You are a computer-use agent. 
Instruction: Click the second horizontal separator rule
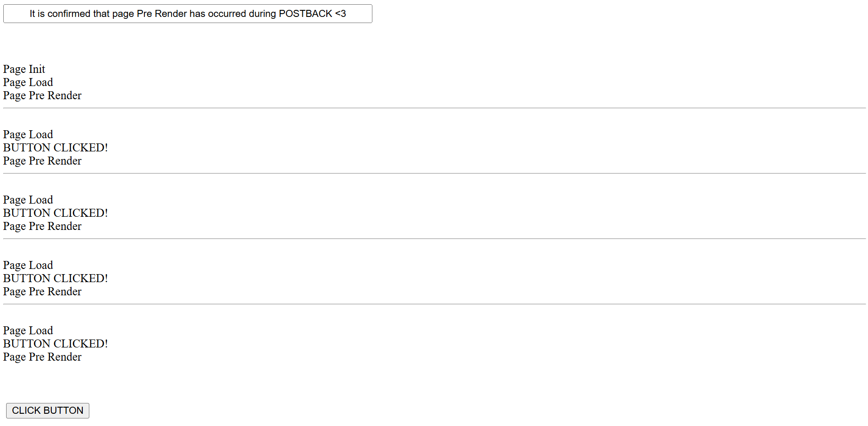(434, 174)
